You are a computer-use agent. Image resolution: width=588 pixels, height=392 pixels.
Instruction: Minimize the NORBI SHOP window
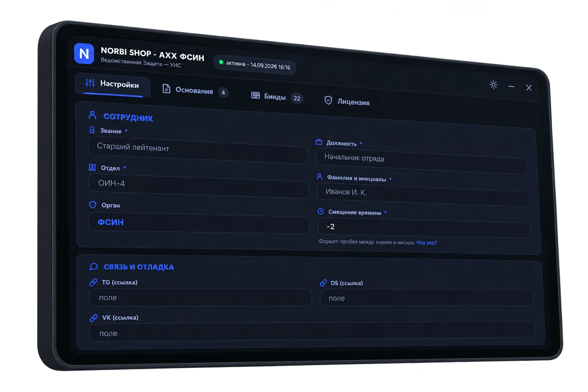[x=511, y=87]
